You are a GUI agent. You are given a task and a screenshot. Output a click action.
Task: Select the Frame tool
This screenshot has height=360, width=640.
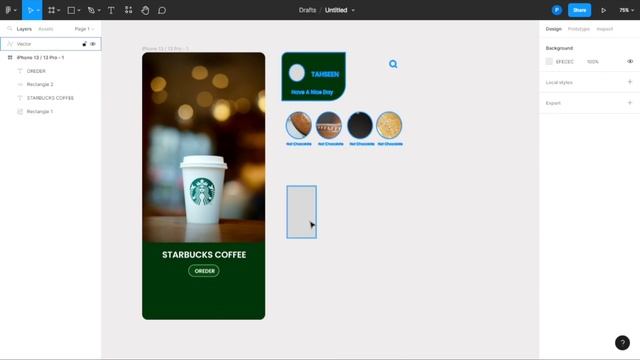pyautogui.click(x=51, y=10)
